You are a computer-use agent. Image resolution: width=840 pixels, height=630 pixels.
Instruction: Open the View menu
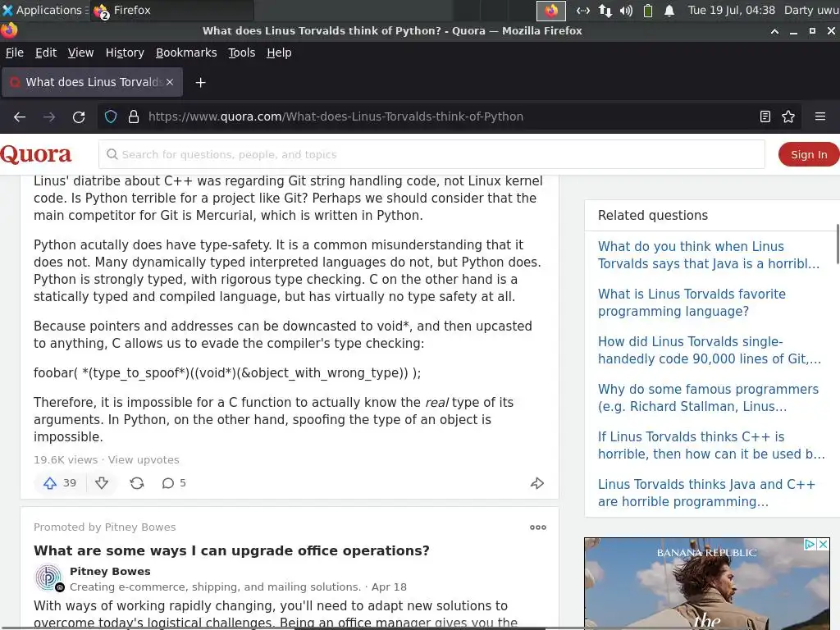tap(80, 52)
